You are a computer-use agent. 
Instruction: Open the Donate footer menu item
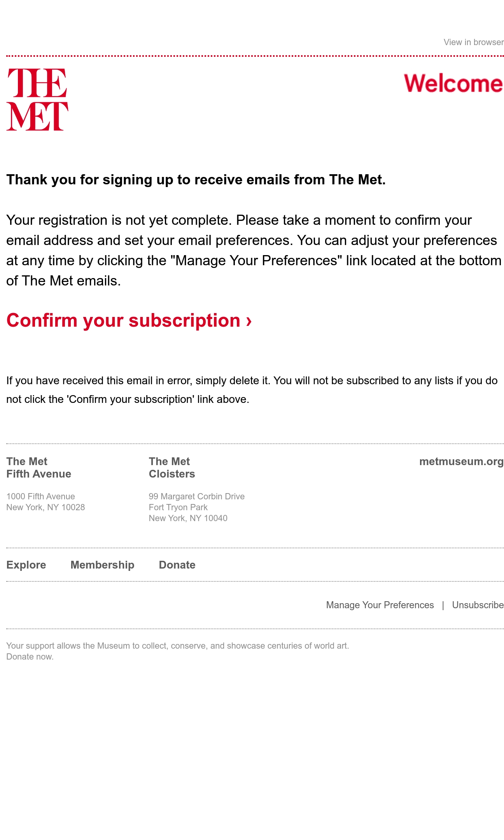pos(177,565)
